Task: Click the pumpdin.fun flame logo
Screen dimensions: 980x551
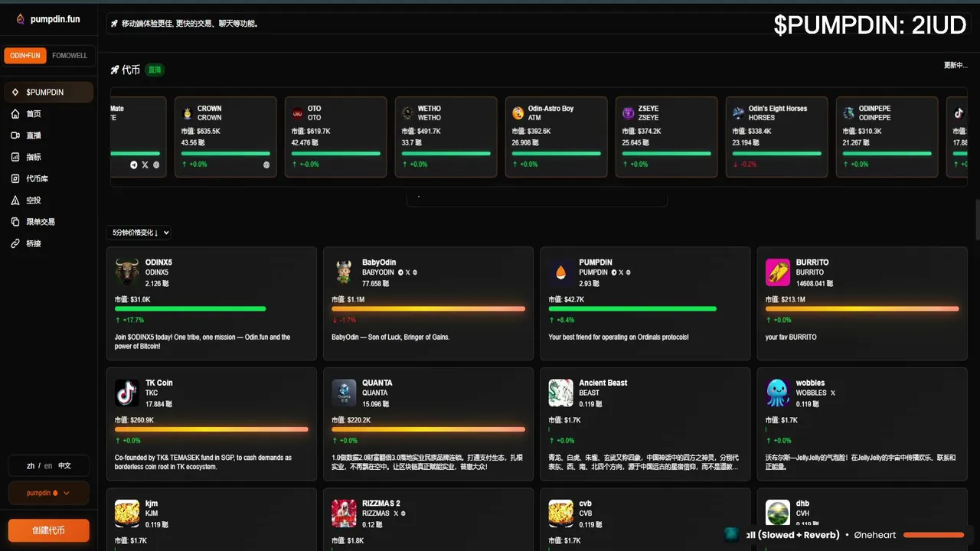Action: pos(20,19)
